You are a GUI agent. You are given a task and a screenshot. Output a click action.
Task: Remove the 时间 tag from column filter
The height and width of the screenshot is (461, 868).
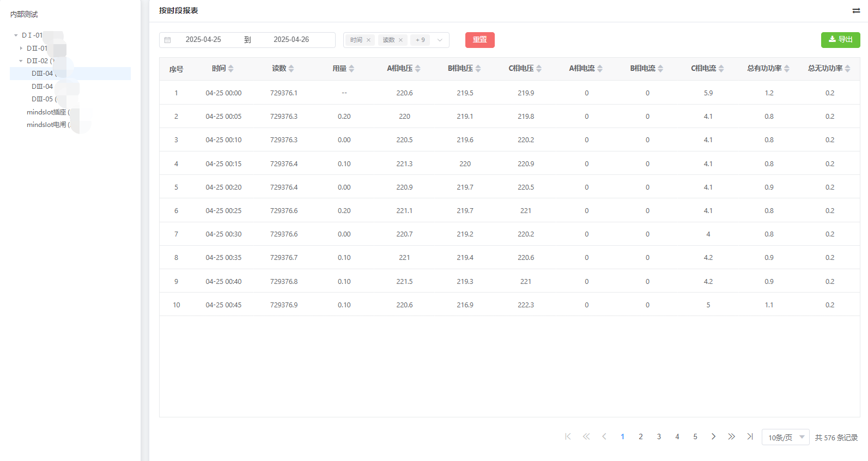368,40
